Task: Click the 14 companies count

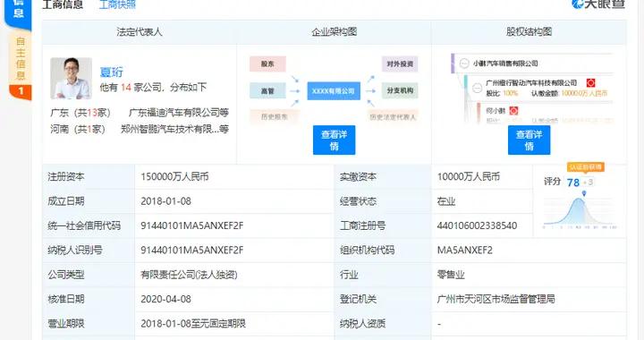Action: [126, 87]
